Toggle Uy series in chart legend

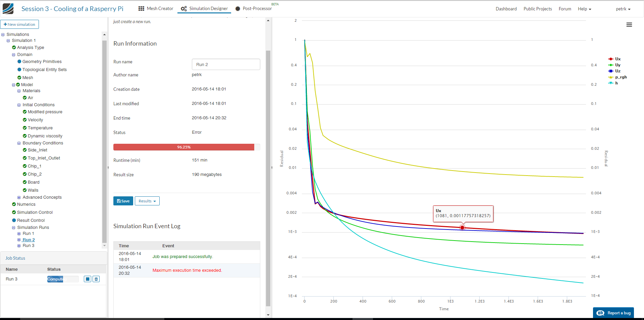coord(614,65)
